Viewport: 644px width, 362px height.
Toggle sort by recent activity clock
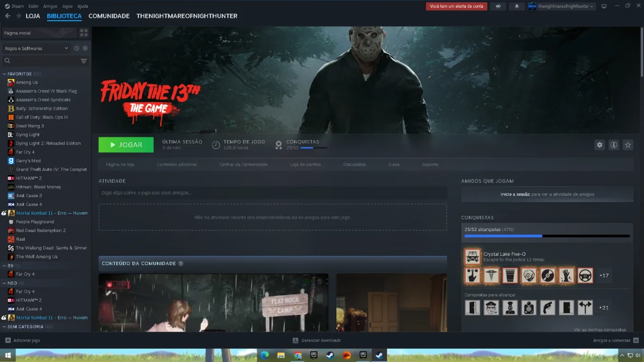point(77,48)
